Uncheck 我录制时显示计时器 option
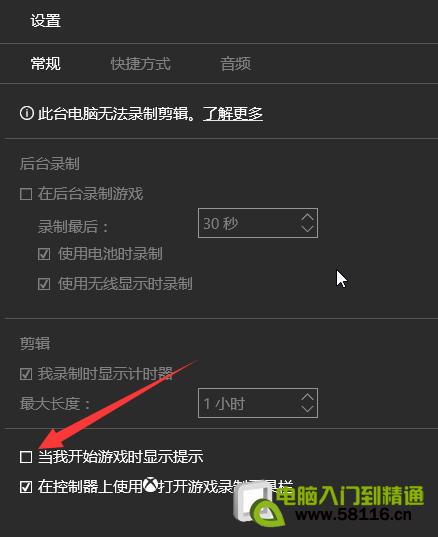 click(26, 374)
